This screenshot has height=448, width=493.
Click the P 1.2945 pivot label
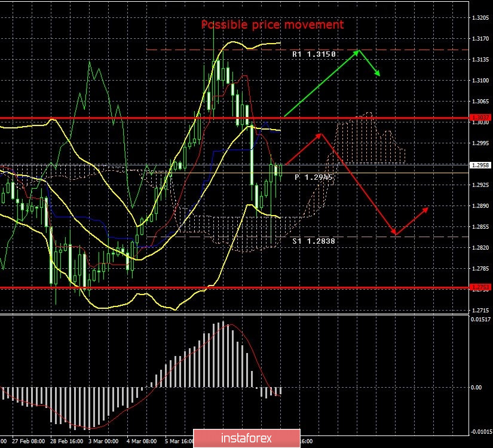point(314,177)
